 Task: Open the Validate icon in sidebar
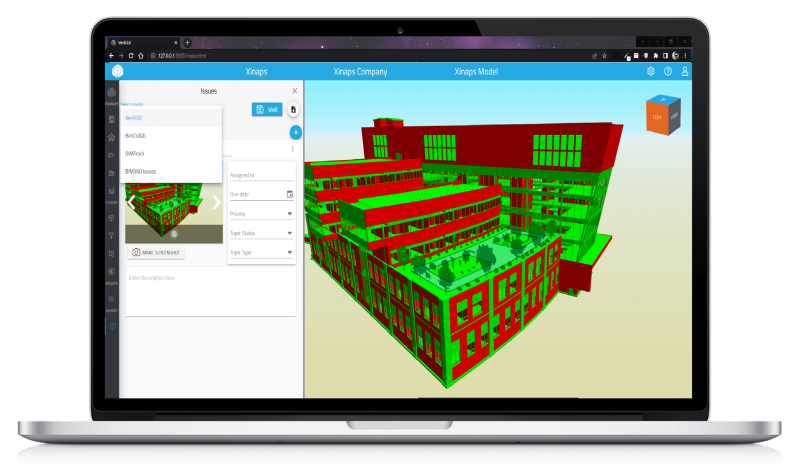[x=112, y=272]
